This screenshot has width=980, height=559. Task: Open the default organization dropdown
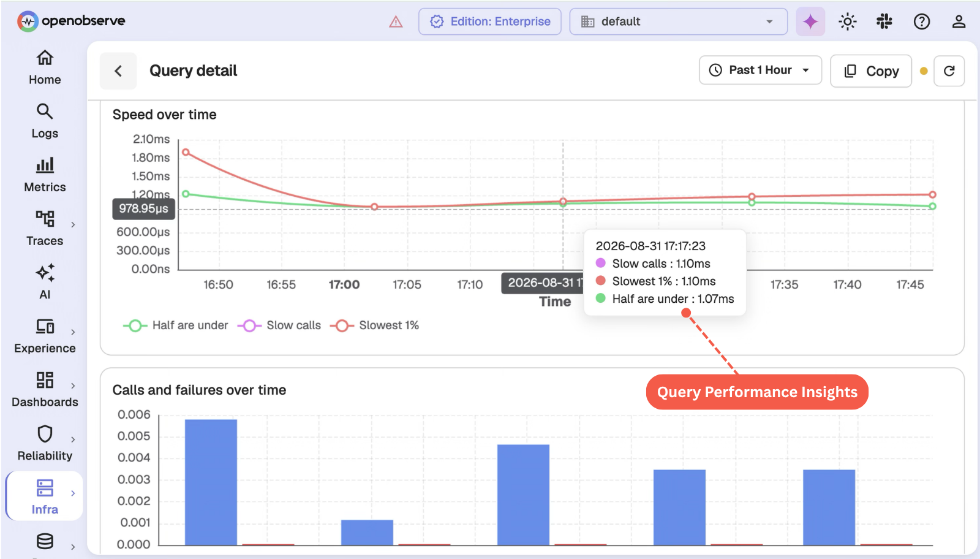coord(679,21)
